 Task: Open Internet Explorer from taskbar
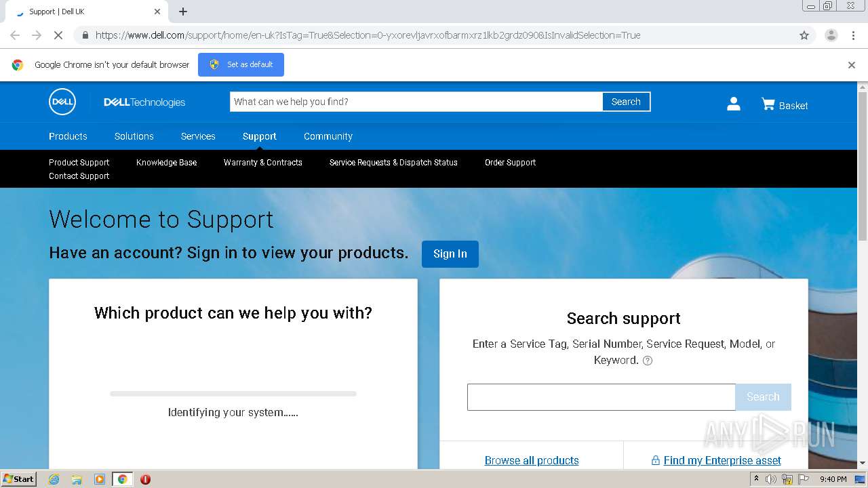pyautogui.click(x=54, y=479)
